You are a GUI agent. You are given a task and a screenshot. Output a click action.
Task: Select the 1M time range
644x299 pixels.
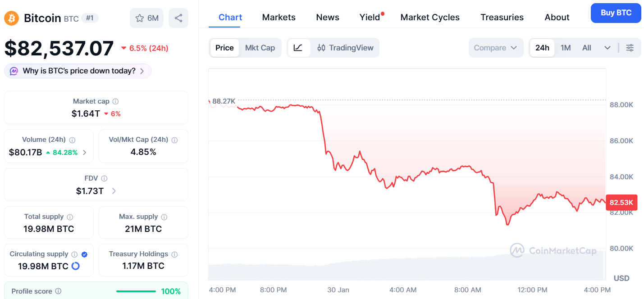(x=566, y=48)
